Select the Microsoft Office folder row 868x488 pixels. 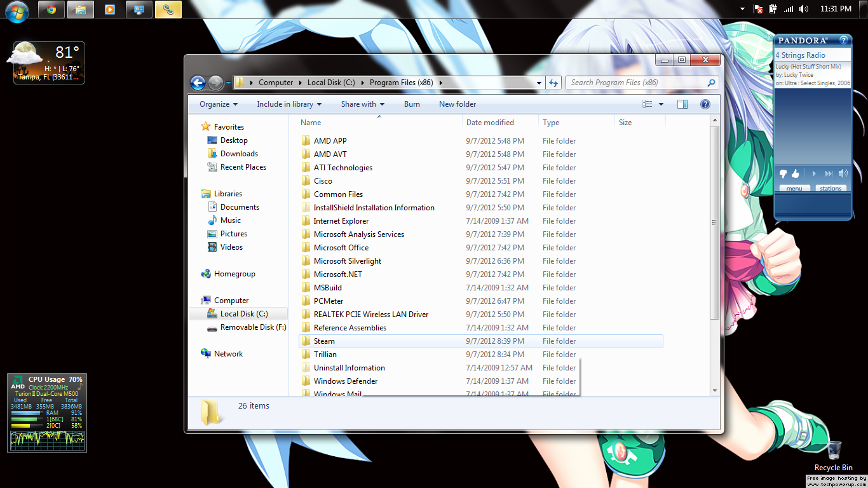pyautogui.click(x=480, y=248)
